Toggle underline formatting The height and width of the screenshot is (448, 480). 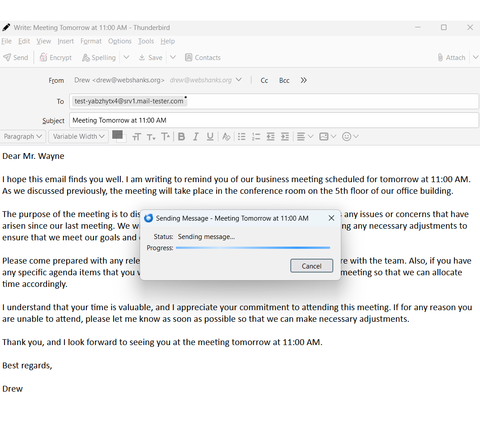point(210,137)
